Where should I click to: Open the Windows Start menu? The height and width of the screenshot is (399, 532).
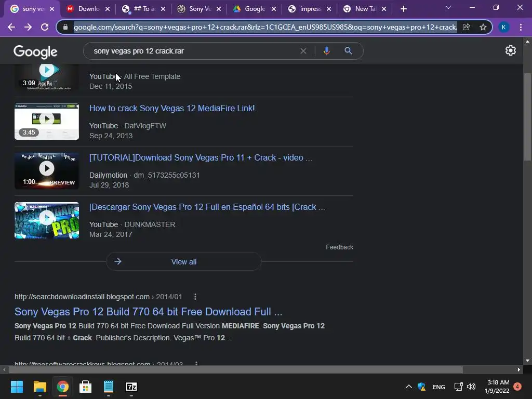[x=17, y=387]
